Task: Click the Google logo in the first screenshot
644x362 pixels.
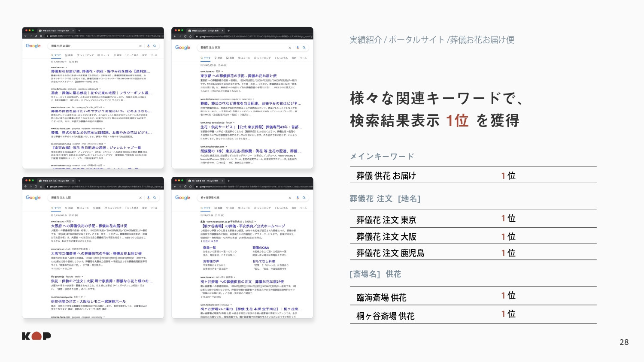Action: 33,45
